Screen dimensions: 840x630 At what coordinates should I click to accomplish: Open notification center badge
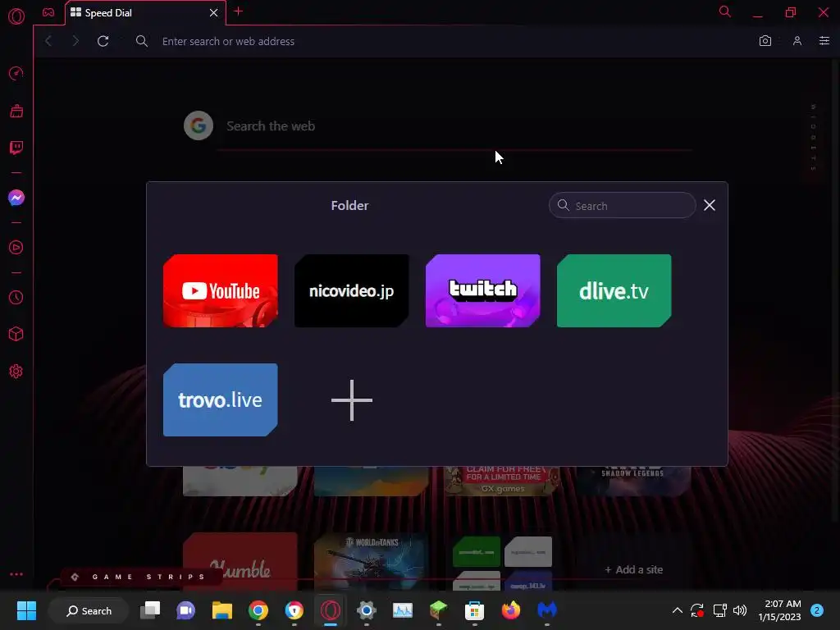[x=817, y=610]
